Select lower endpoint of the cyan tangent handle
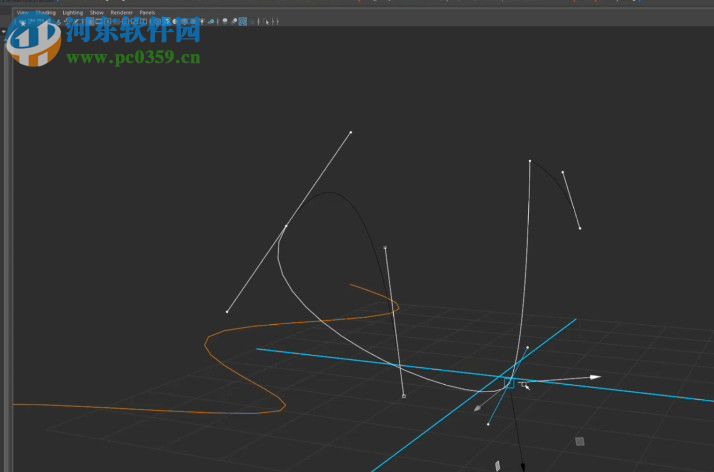This screenshot has width=714, height=472. [x=488, y=424]
